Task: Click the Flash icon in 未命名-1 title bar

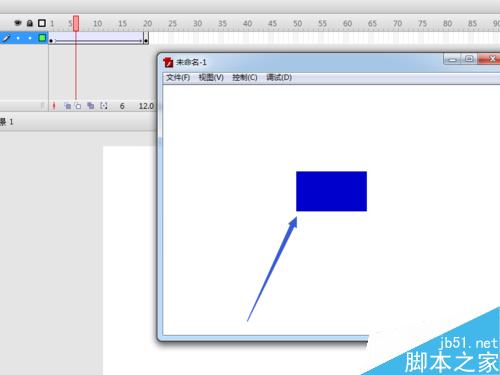Action: [x=168, y=62]
